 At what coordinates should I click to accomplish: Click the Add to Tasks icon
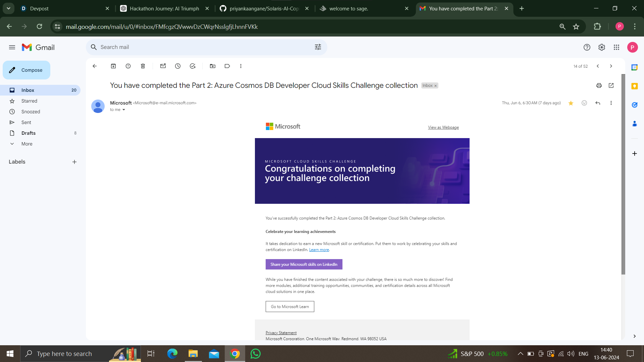(193, 66)
